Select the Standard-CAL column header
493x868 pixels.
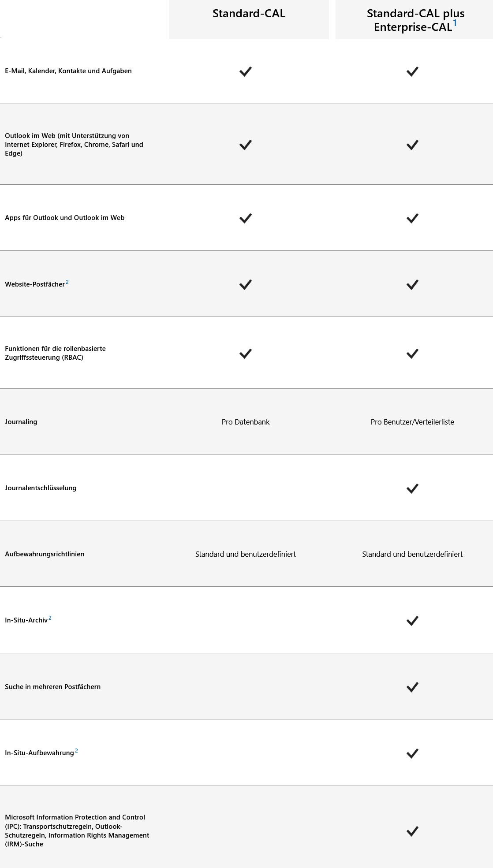(x=249, y=14)
